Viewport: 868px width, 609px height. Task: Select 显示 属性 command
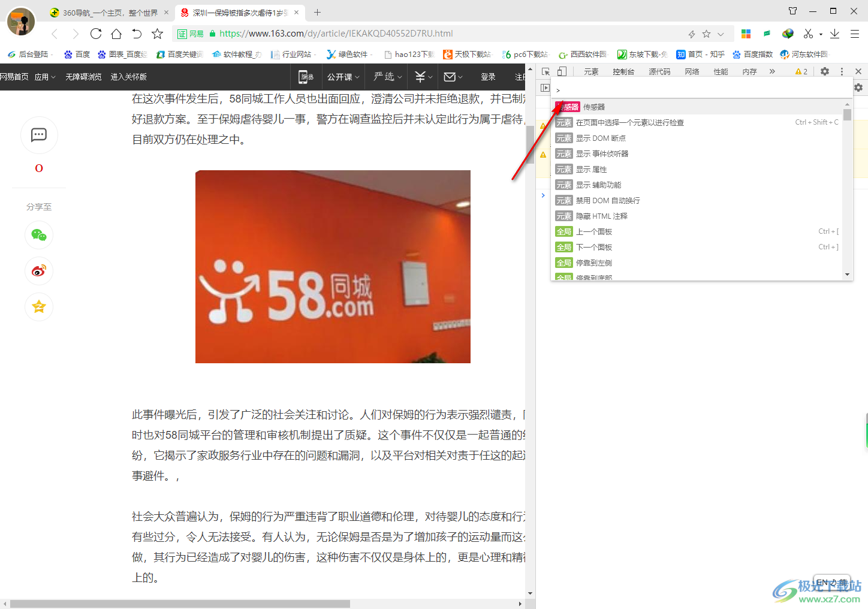[697, 169]
